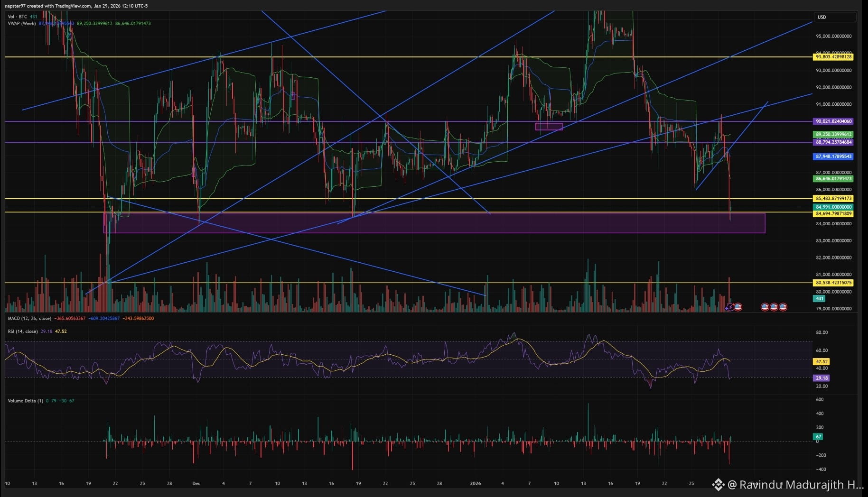Click the 95,000.00000000 price axis tick

834,36
